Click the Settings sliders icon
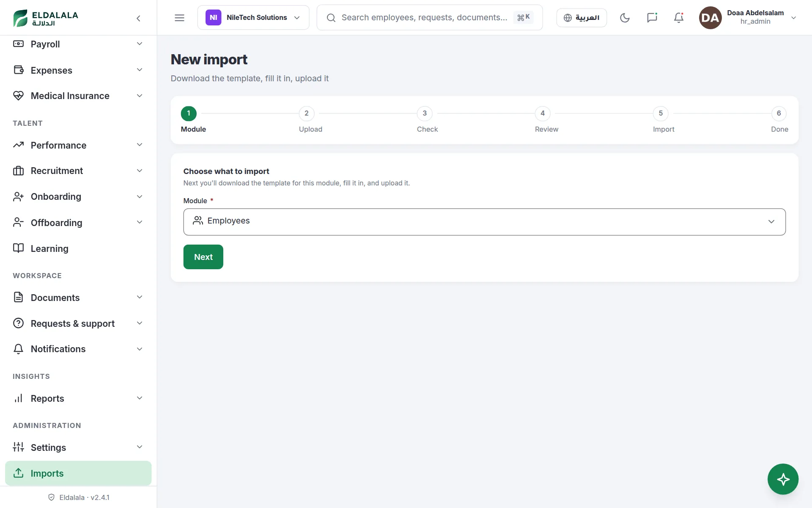 point(18,447)
